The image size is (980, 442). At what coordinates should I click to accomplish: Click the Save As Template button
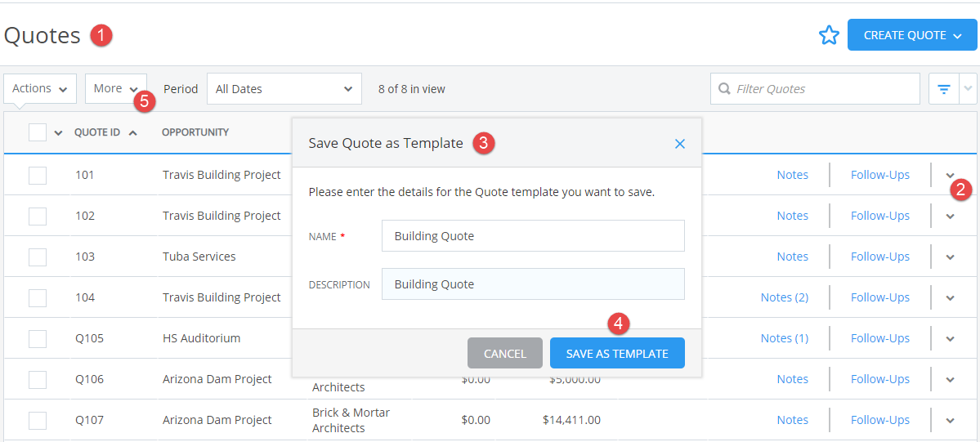(617, 353)
